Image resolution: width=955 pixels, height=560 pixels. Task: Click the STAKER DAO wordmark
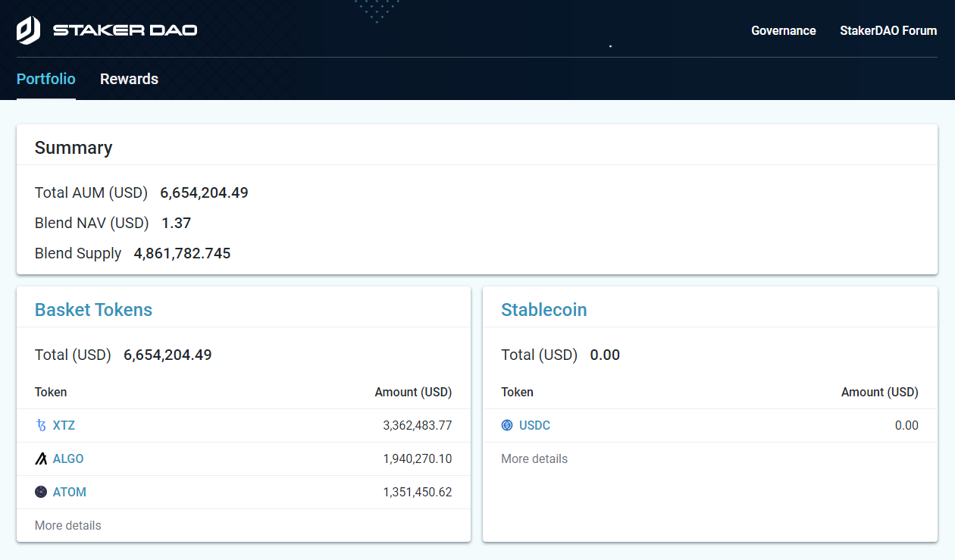125,30
